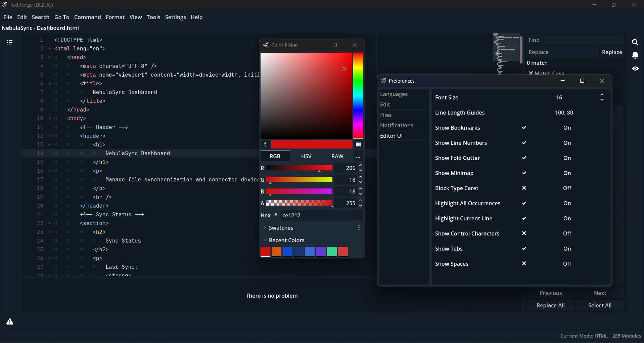Image resolution: width=644 pixels, height=343 pixels.
Task: Close the Color Picker window
Action: tap(355, 45)
